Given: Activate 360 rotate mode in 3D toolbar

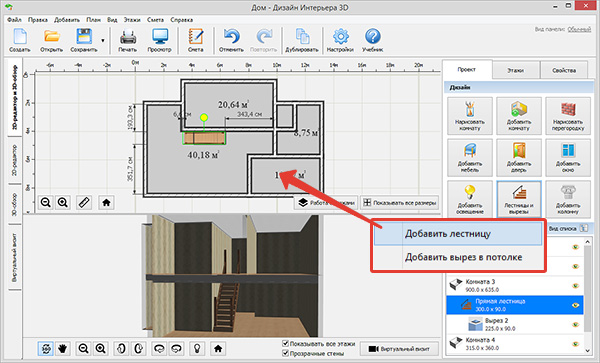Looking at the screenshot, I should pyautogui.click(x=46, y=348).
